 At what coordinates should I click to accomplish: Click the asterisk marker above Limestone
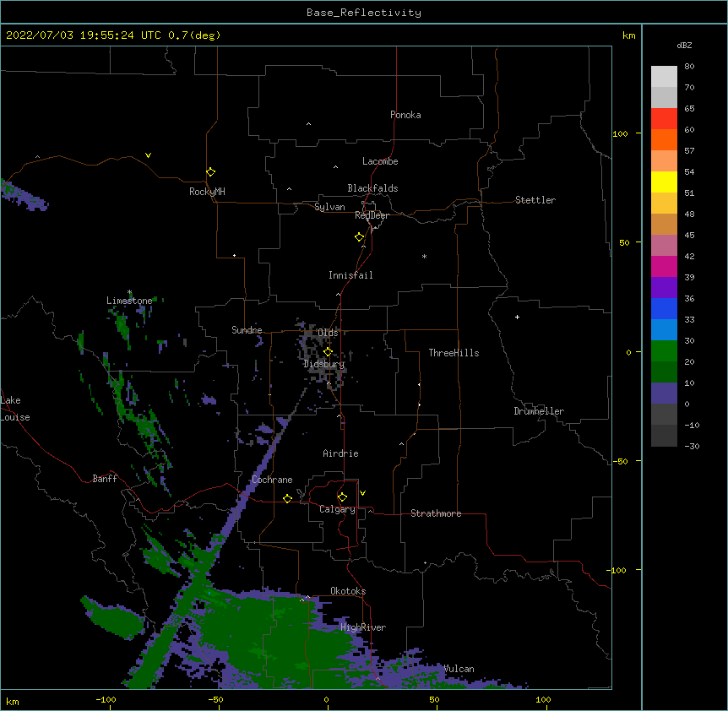click(129, 292)
